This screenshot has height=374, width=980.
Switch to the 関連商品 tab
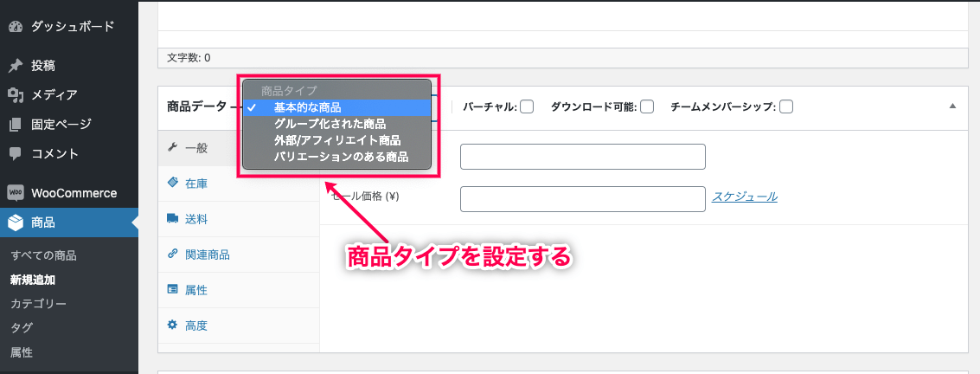tap(239, 255)
